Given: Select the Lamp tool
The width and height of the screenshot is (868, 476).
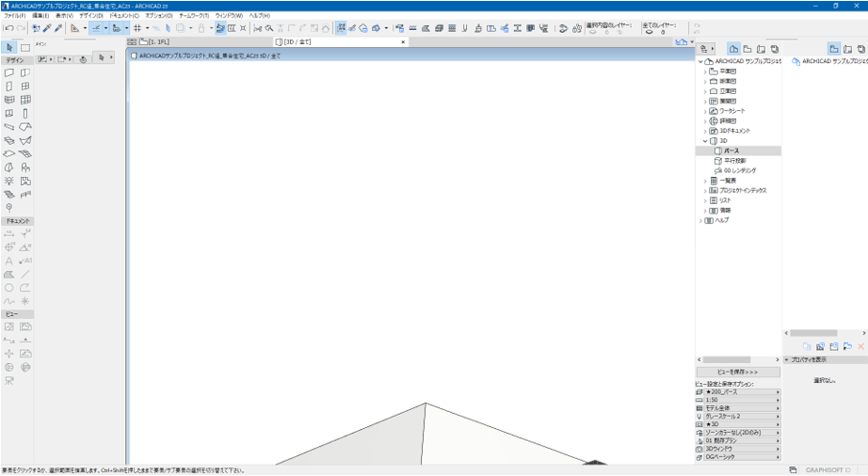Looking at the screenshot, I should tap(9, 181).
